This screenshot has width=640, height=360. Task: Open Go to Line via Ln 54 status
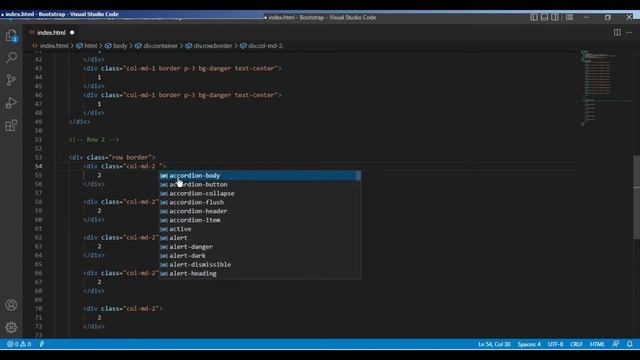(x=494, y=344)
